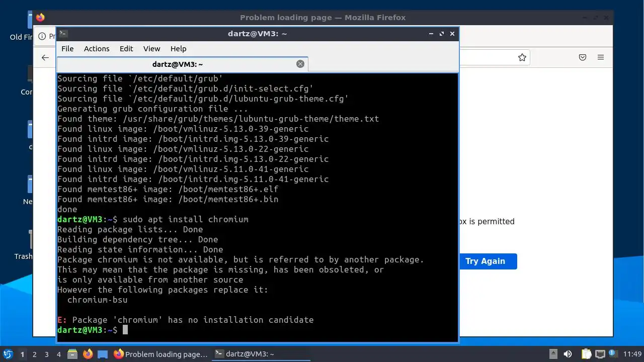Viewport: 644px width, 362px height.
Task: Open the Help menu in the terminal
Action: 178,49
